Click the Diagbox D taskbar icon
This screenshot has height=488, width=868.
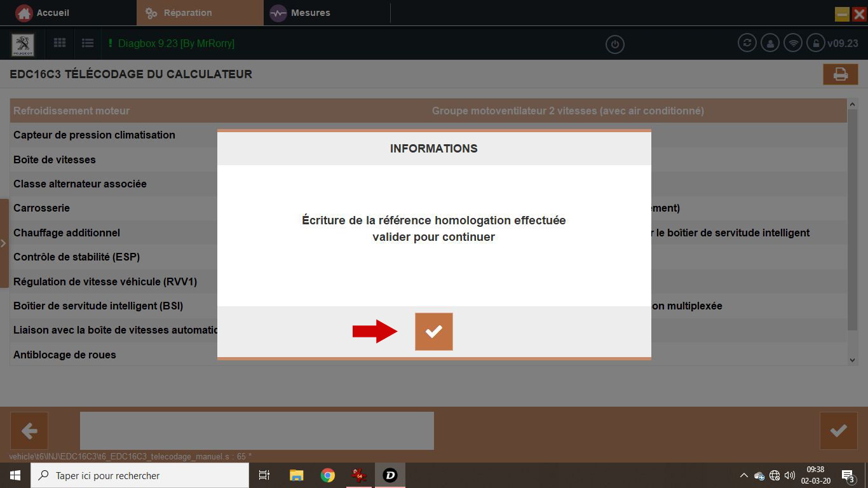[x=390, y=475]
